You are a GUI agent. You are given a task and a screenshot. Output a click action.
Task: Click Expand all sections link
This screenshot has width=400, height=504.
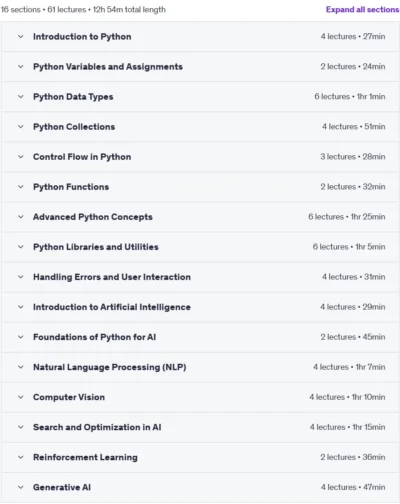[x=362, y=10]
